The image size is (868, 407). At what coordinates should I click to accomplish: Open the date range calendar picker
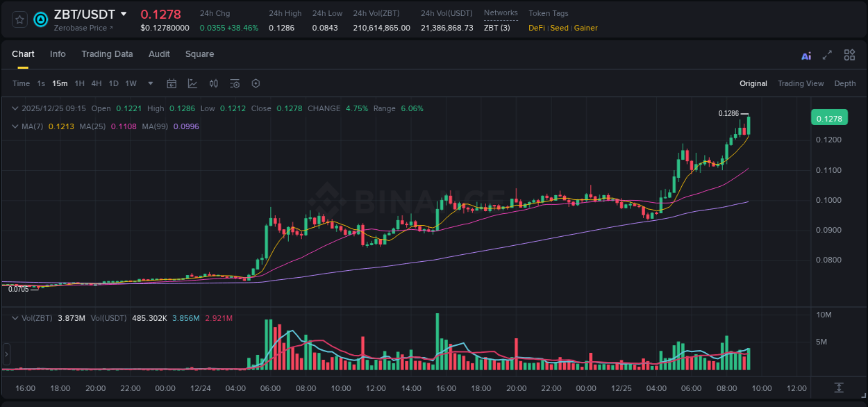point(172,83)
